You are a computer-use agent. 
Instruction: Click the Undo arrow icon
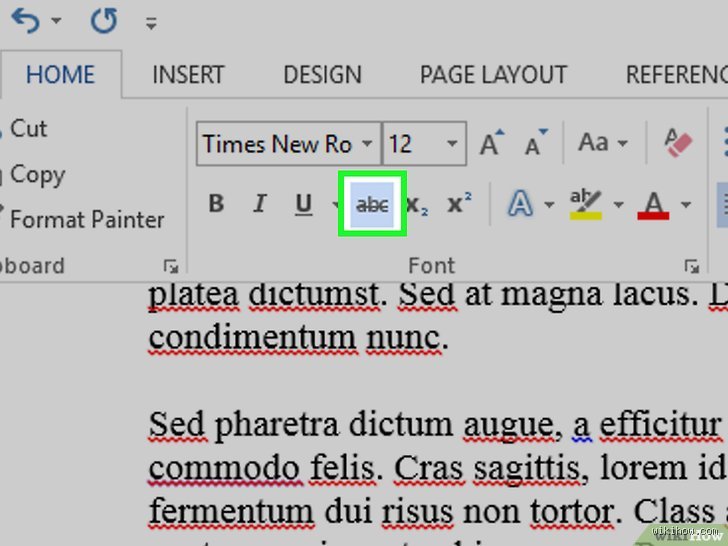pyautogui.click(x=26, y=21)
